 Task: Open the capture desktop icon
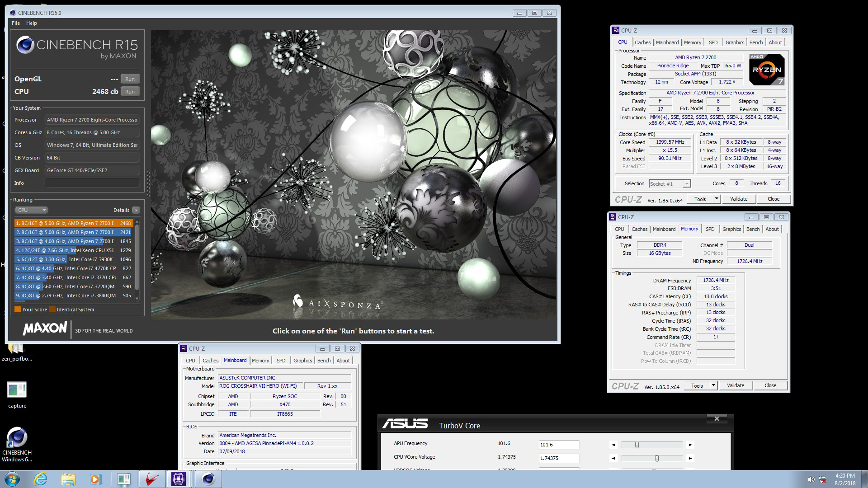point(17,395)
